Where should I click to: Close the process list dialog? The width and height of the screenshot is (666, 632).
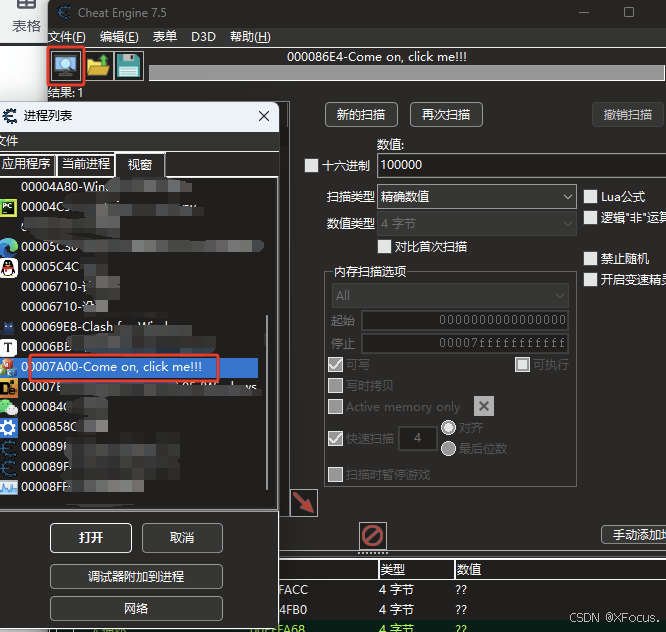click(264, 116)
